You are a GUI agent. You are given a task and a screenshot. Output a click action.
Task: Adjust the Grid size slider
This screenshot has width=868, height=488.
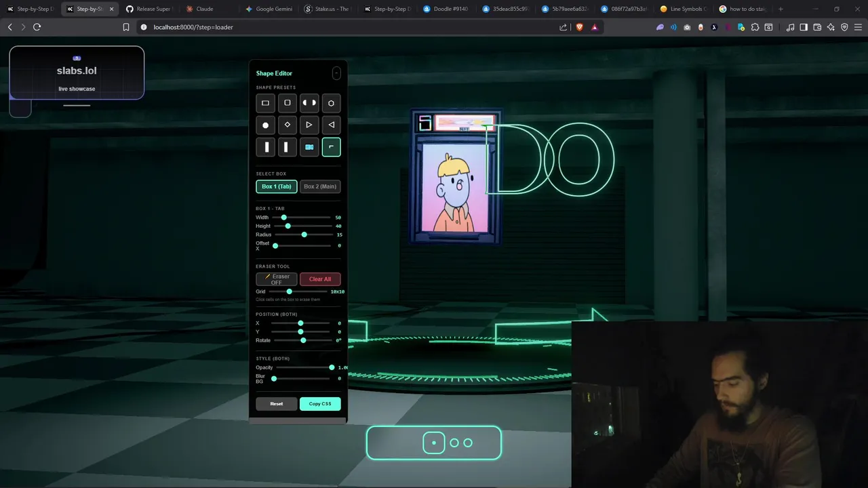(x=298, y=291)
